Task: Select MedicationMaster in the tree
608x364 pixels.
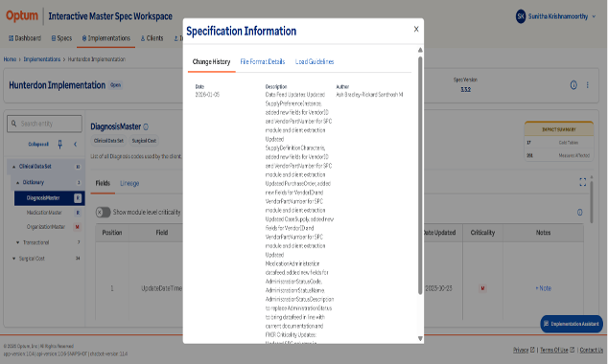Action: tap(44, 213)
